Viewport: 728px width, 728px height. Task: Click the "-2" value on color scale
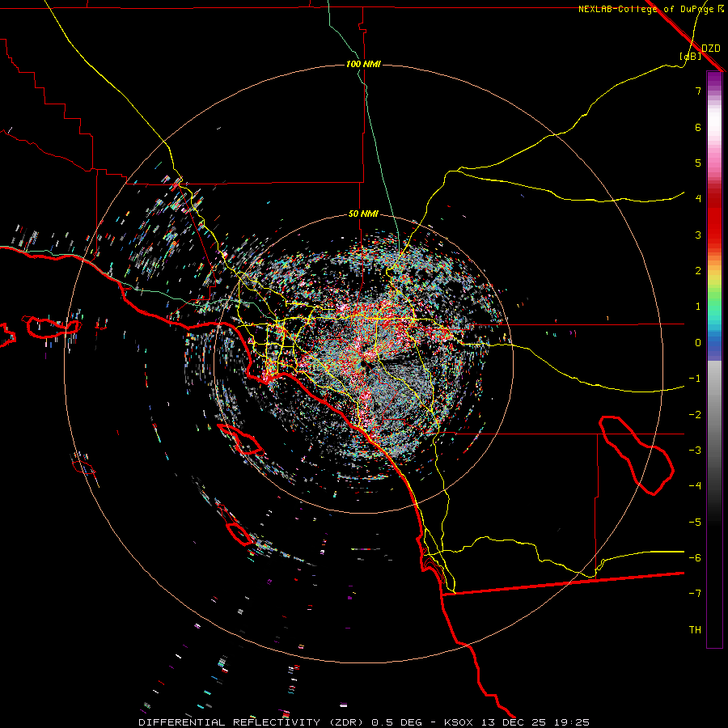tap(695, 415)
